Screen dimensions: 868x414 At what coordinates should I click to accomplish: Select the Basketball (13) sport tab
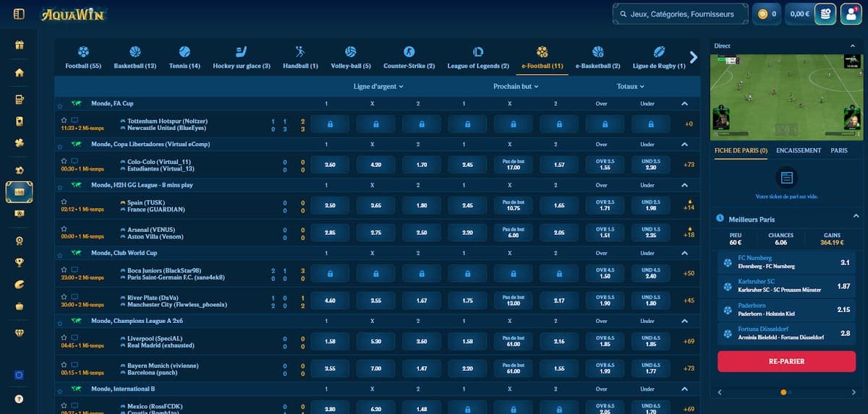click(135, 57)
